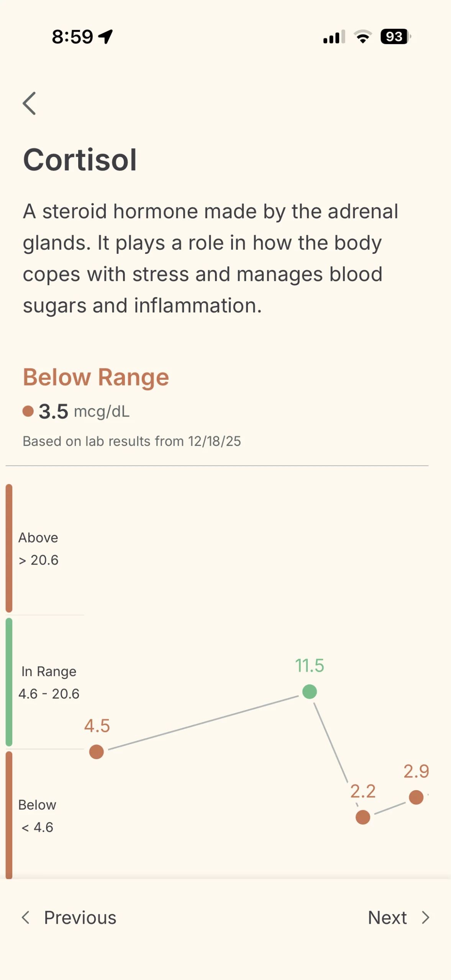Screen dimensions: 451x980
Task: Select the 2.2 data point on chart
Action: tap(363, 817)
